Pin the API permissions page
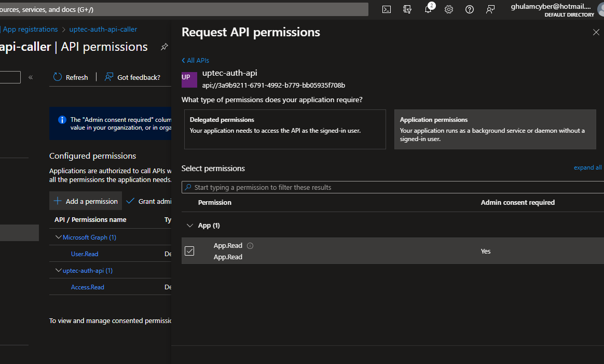The height and width of the screenshot is (364, 604). tap(164, 47)
